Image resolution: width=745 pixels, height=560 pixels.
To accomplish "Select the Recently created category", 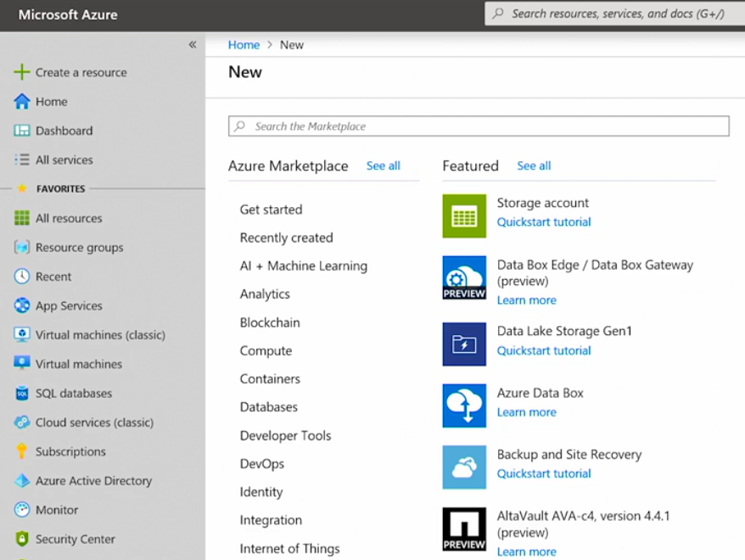I will [286, 238].
